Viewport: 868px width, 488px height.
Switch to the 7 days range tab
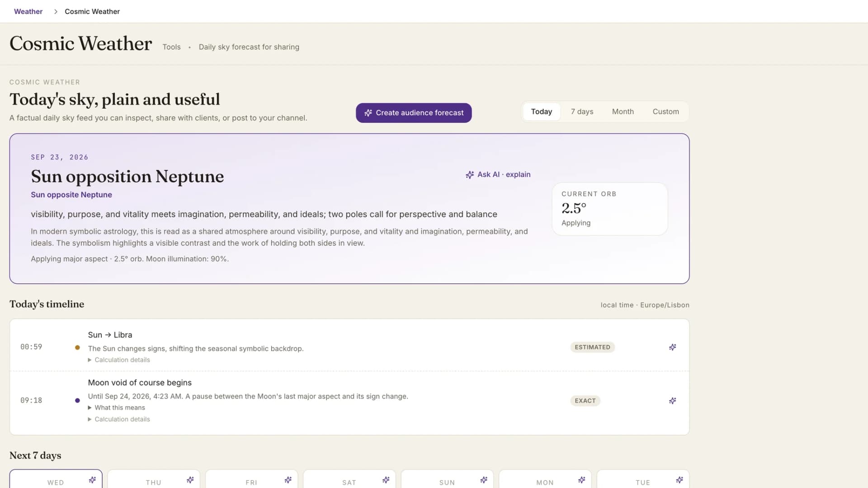[x=582, y=112]
